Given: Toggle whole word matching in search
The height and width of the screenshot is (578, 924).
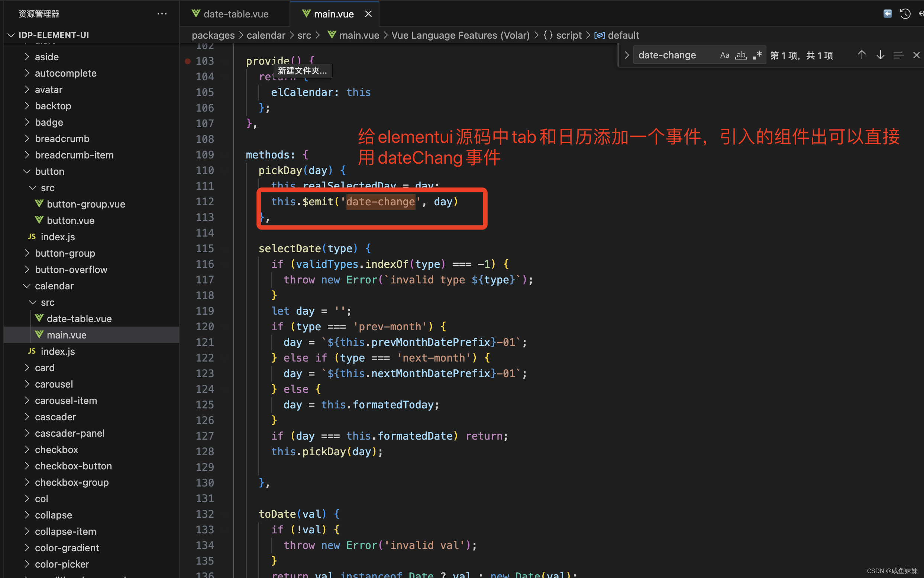Looking at the screenshot, I should click(x=741, y=55).
